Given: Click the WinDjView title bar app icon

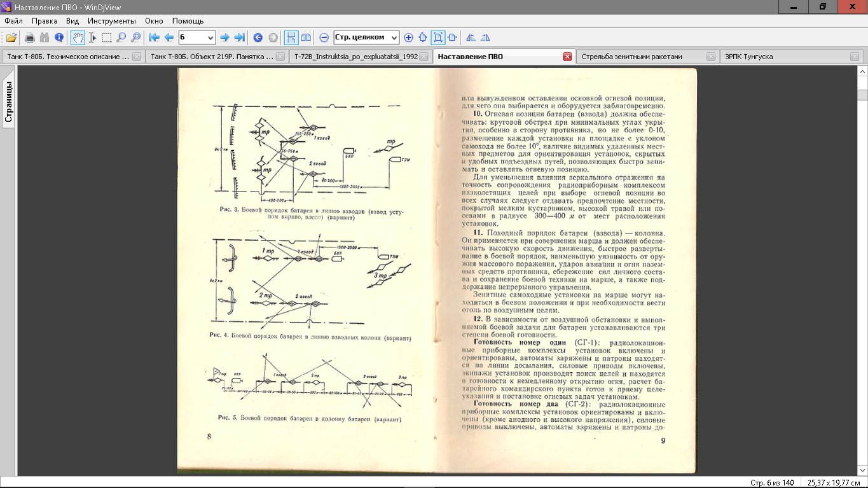Looking at the screenshot, I should click(x=6, y=6).
